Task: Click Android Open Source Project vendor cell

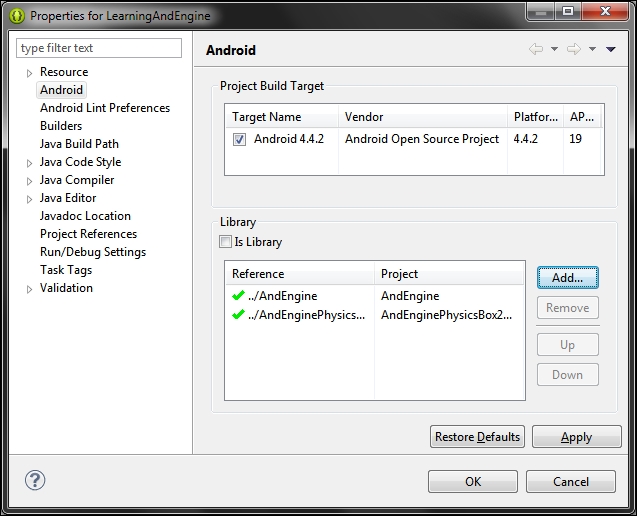Action: [x=422, y=139]
